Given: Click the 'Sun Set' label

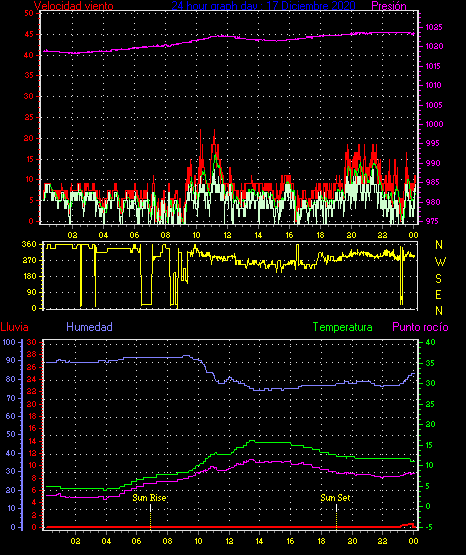Looking at the screenshot, I should (335, 498).
